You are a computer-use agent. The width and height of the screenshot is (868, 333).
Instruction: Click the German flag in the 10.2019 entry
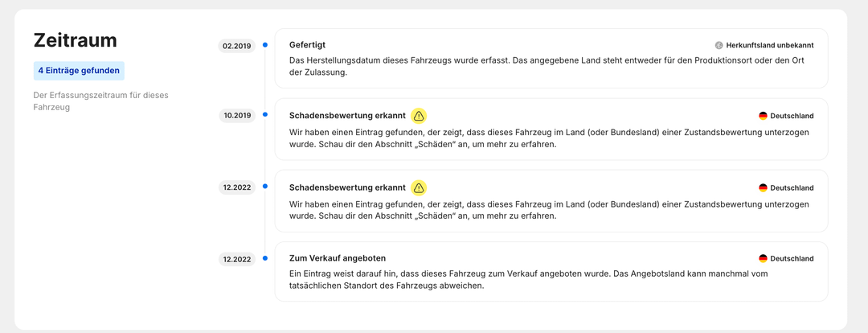[x=763, y=116]
